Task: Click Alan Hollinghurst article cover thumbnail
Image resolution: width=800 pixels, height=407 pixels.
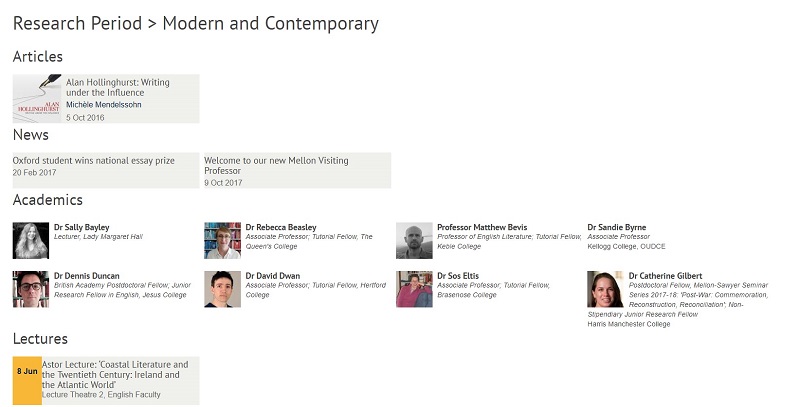Action: coord(37,98)
